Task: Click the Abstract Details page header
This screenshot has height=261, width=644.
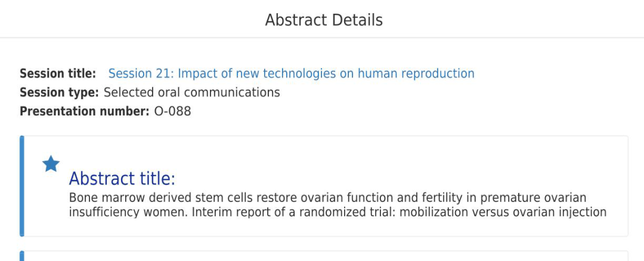Action: pos(324,20)
